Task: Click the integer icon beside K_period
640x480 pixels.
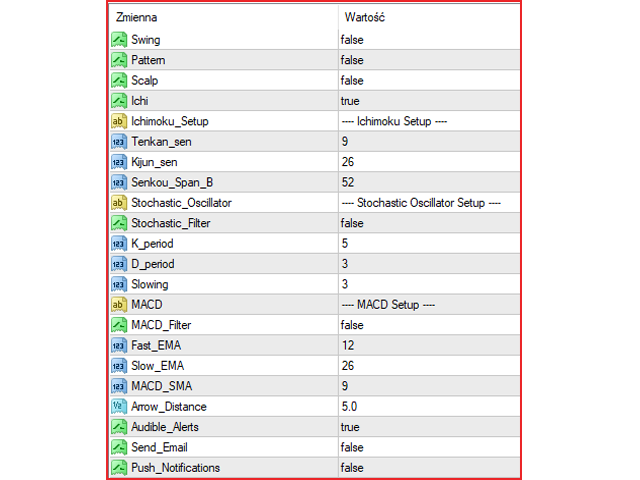Action: pyautogui.click(x=119, y=244)
